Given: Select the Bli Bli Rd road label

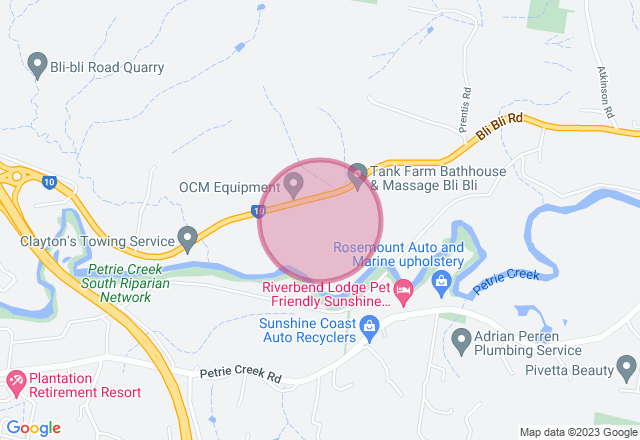Looking at the screenshot, I should (499, 127).
